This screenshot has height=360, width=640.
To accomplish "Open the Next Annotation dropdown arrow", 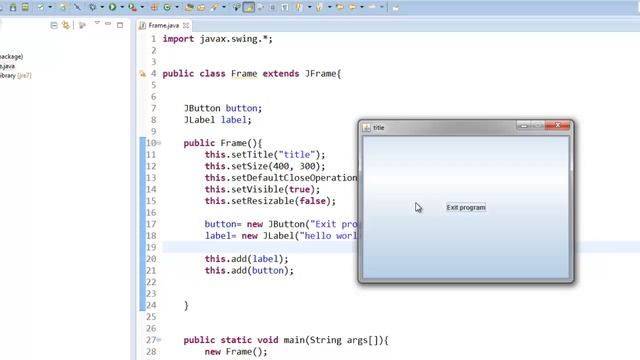I will 309,7.
